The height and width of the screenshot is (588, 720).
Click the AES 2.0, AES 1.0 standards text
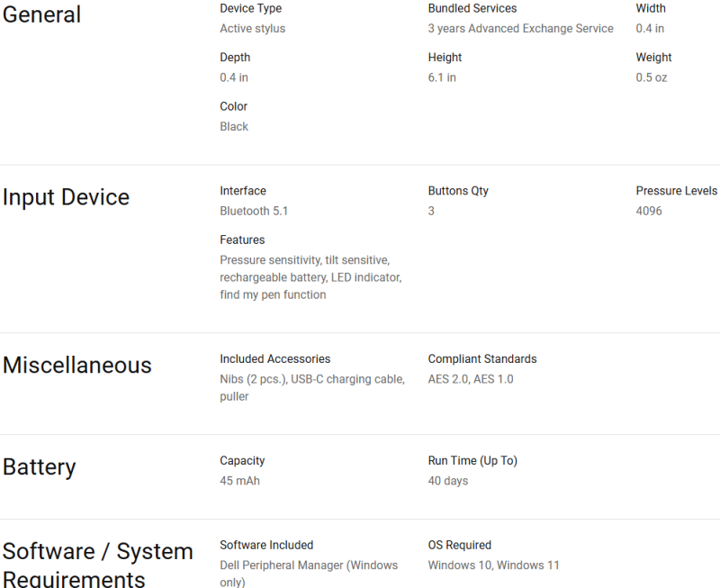(471, 379)
